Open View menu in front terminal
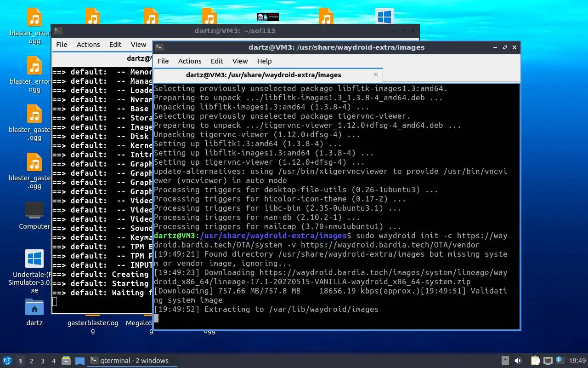588x368 pixels. (240, 61)
